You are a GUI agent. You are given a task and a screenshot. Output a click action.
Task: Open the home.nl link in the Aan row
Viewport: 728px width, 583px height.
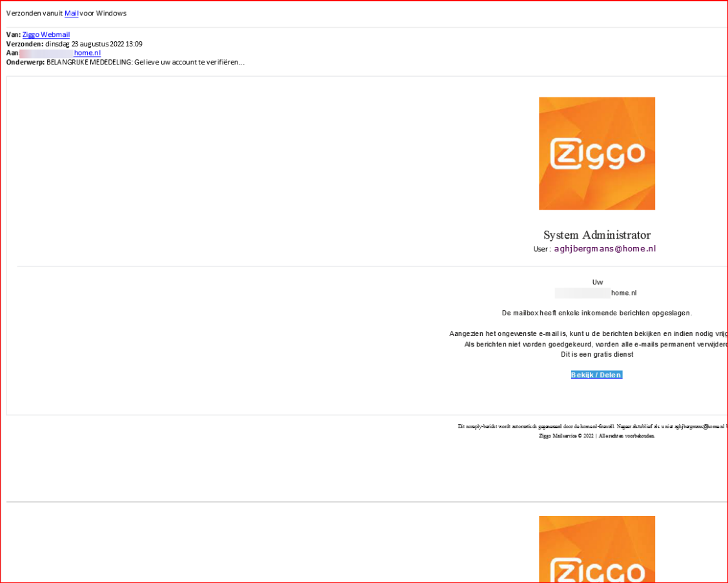(x=87, y=53)
